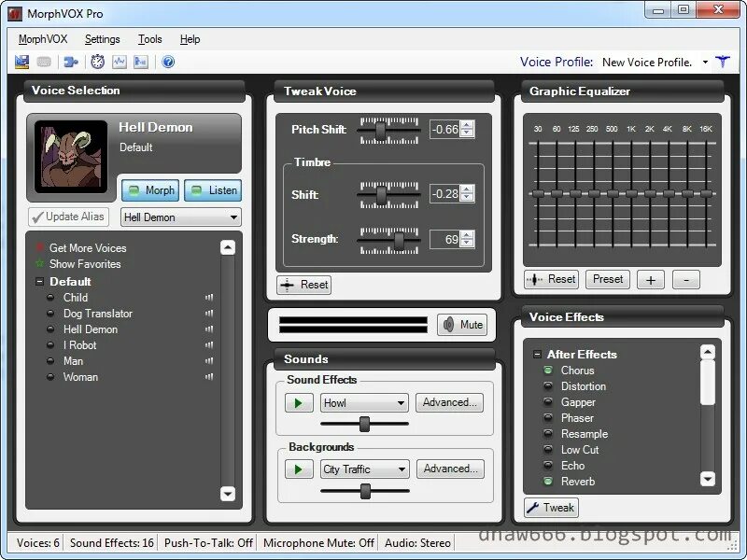Click the equalizer minus button
747x560 pixels.
(x=686, y=279)
